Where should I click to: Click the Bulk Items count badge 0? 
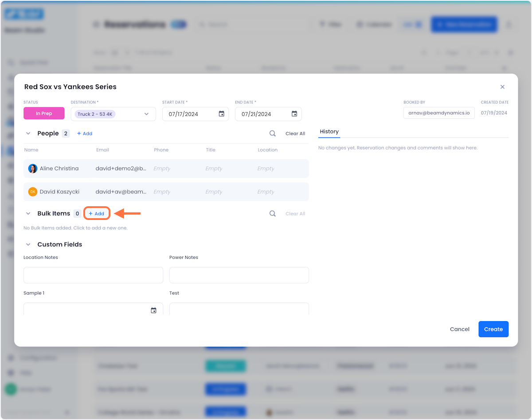[x=77, y=214]
